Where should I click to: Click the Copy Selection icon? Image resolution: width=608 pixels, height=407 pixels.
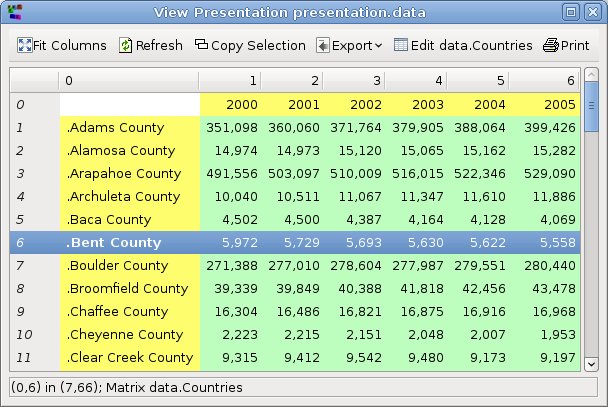pyautogui.click(x=201, y=44)
